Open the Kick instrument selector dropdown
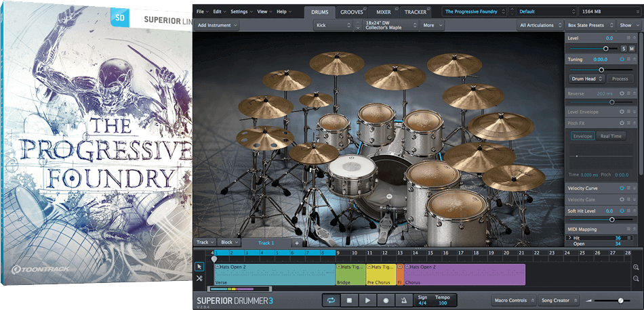Screen dimensions: 644x310 click(332, 25)
